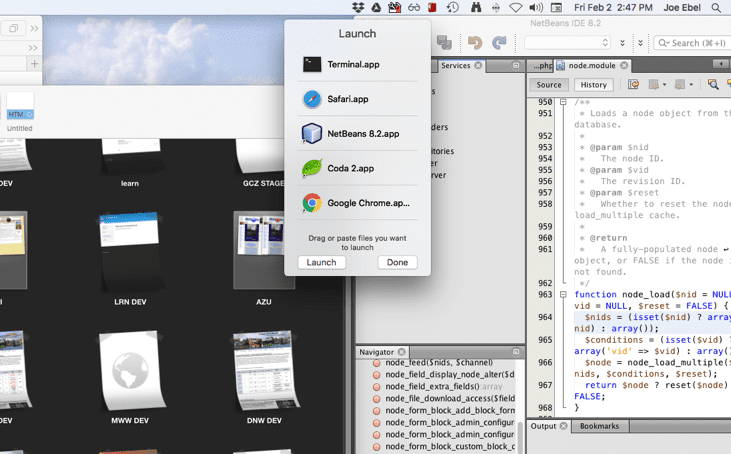
Task: Open NetBeans project configuration combo box
Action: coord(567,43)
